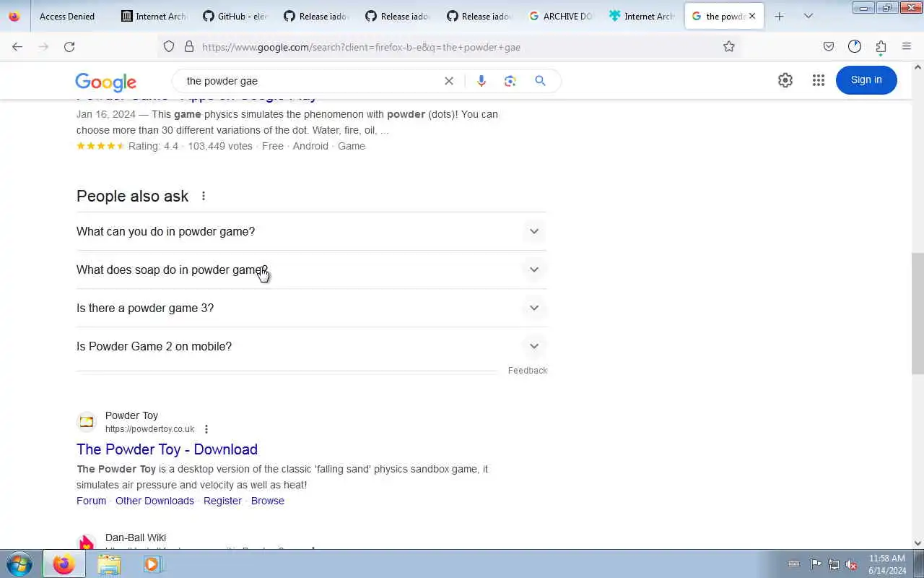The image size is (924, 578).
Task: Click the 'Dan-Ball Wiki' result title
Action: click(x=136, y=538)
